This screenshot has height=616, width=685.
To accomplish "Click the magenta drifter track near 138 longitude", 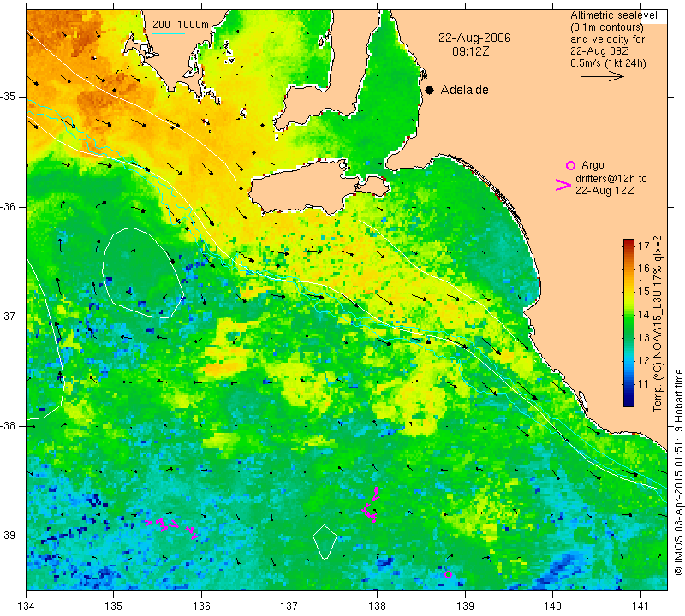I will click(x=371, y=503).
